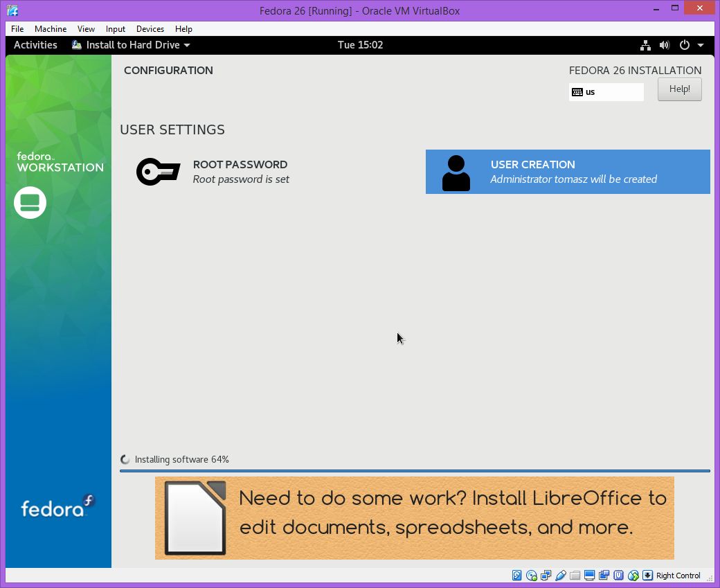Click the clock showing Tue 15:02

[360, 45]
